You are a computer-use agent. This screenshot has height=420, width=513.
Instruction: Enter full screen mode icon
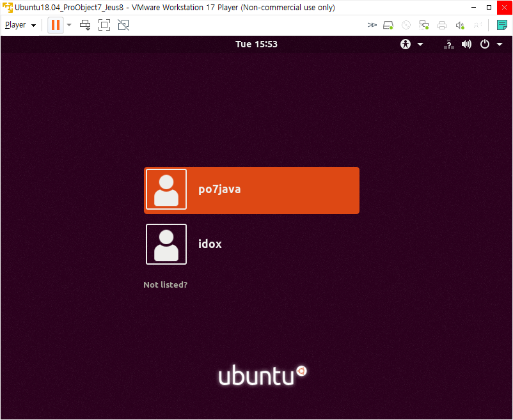point(104,25)
